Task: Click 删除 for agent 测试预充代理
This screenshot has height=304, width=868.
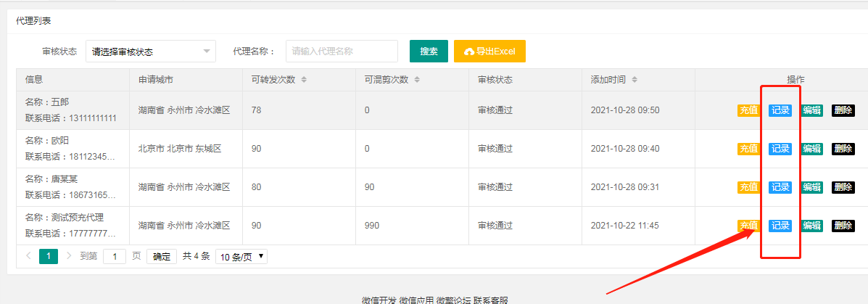Action: coord(843,226)
